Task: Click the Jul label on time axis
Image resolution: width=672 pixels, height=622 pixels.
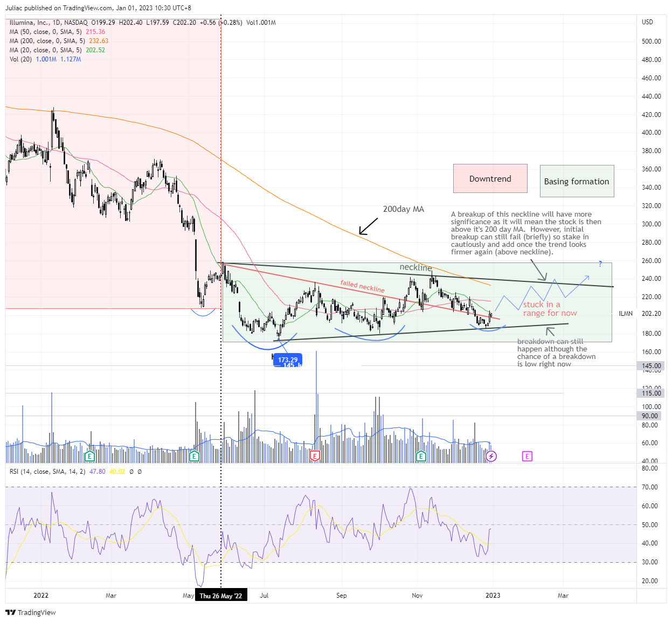Action: tap(265, 596)
